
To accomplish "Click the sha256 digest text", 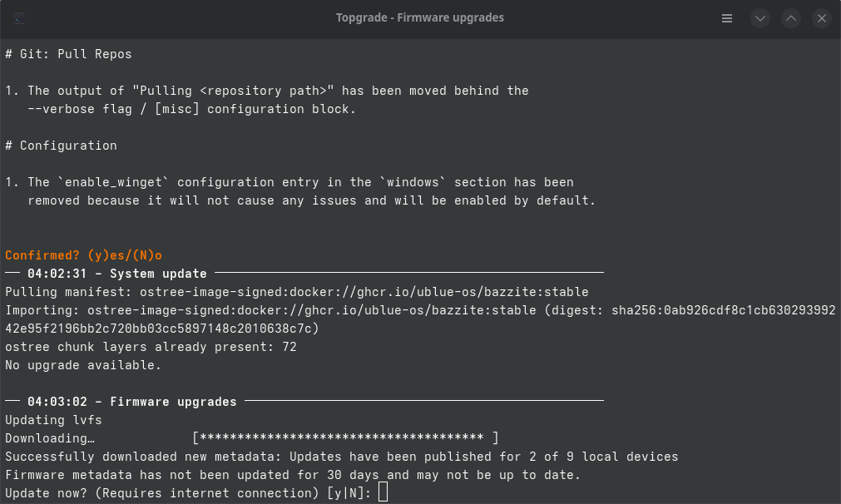I will coord(707,309).
